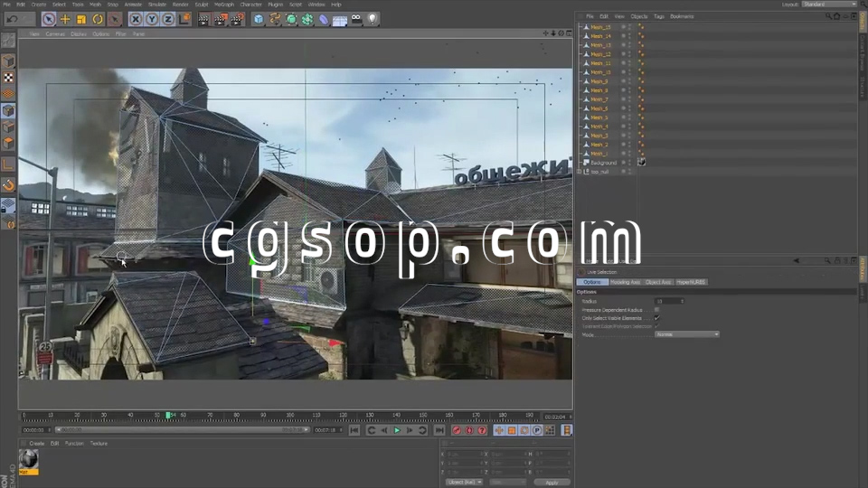Click the current frame marker on timeline
This screenshot has width=868, height=488.
(x=168, y=415)
